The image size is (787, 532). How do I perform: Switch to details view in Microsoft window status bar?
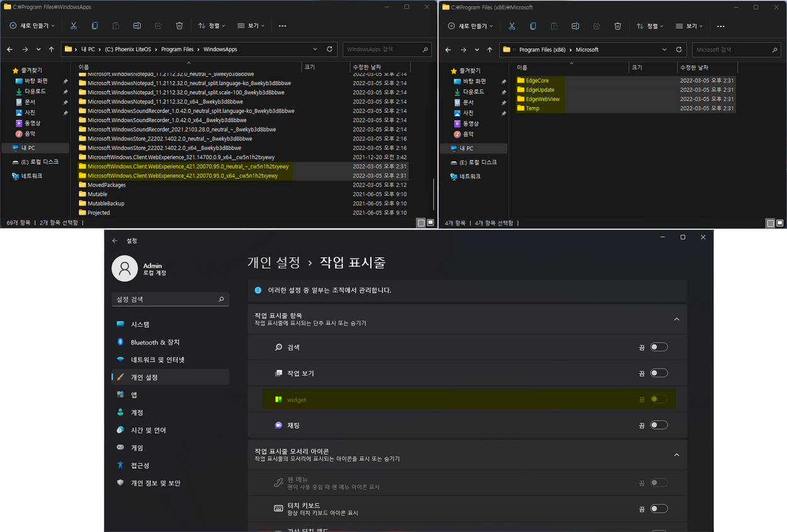pos(770,223)
